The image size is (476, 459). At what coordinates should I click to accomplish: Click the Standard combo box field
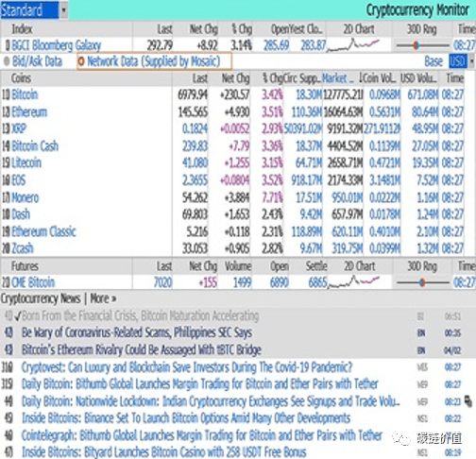[x=29, y=10]
